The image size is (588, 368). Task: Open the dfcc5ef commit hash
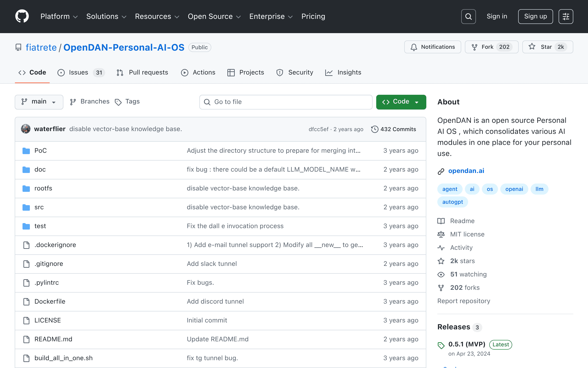tap(318, 129)
